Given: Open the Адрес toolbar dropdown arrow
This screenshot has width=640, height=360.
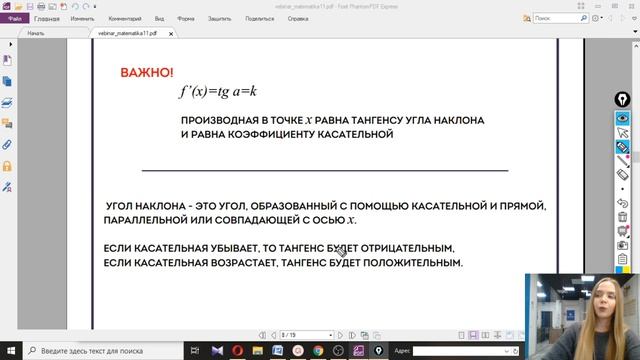Looking at the screenshot, I should pos(507,351).
